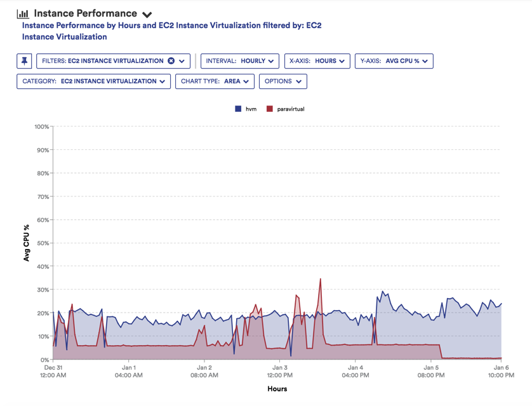Click the 100% gridline label on the y-axis
Screen dimensions: 532x406
tap(42, 126)
